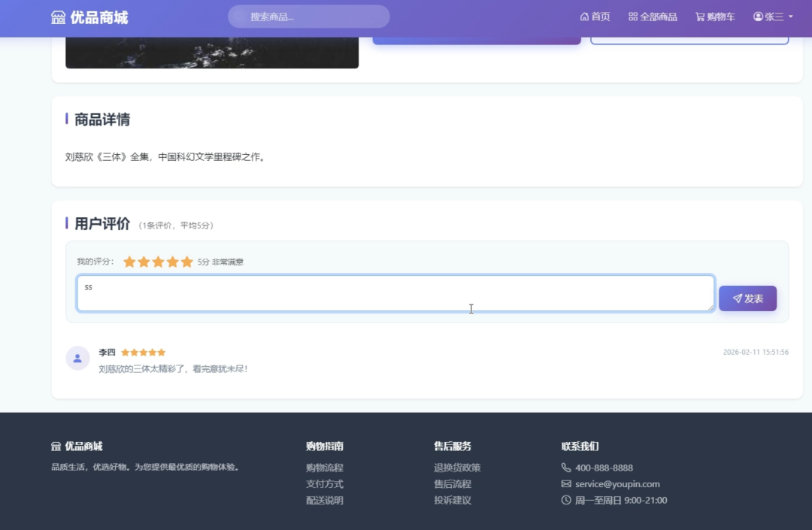The width and height of the screenshot is (812, 530).
Task: Focus the 搜索商品 search field
Action: click(x=309, y=17)
